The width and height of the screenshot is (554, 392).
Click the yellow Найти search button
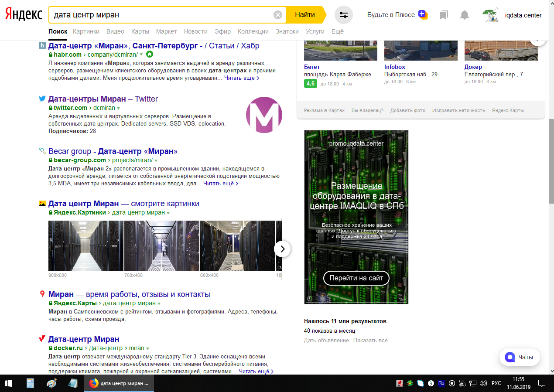305,15
